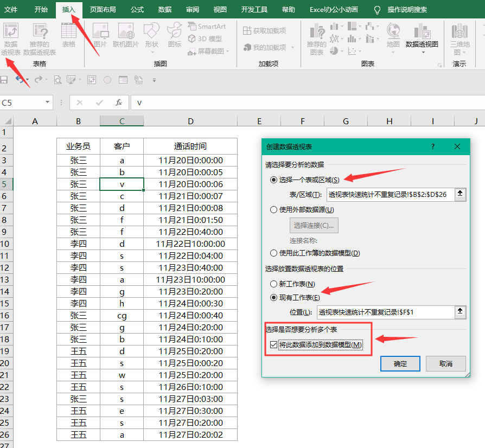Click the 表/区域 range input field
The height and width of the screenshot is (448, 485).
tap(391, 195)
